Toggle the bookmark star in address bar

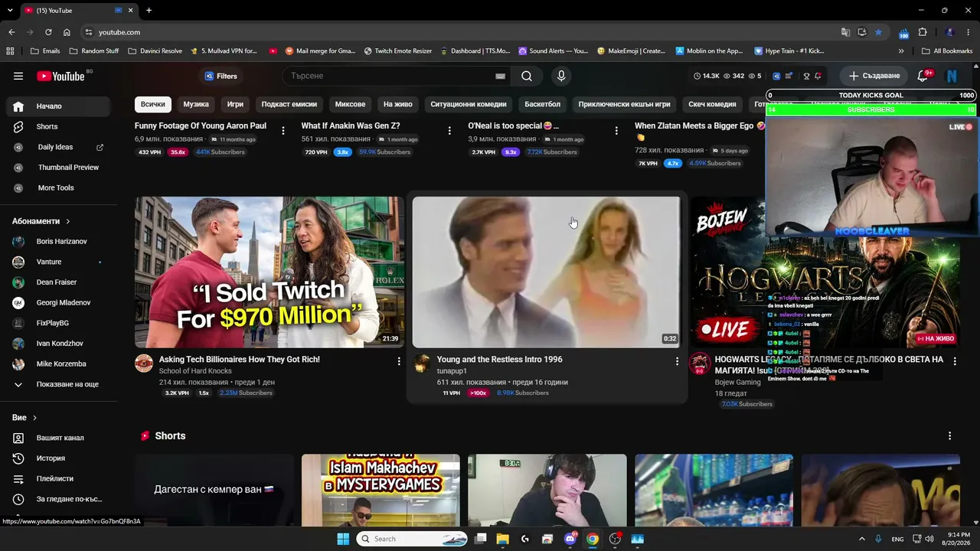(878, 32)
